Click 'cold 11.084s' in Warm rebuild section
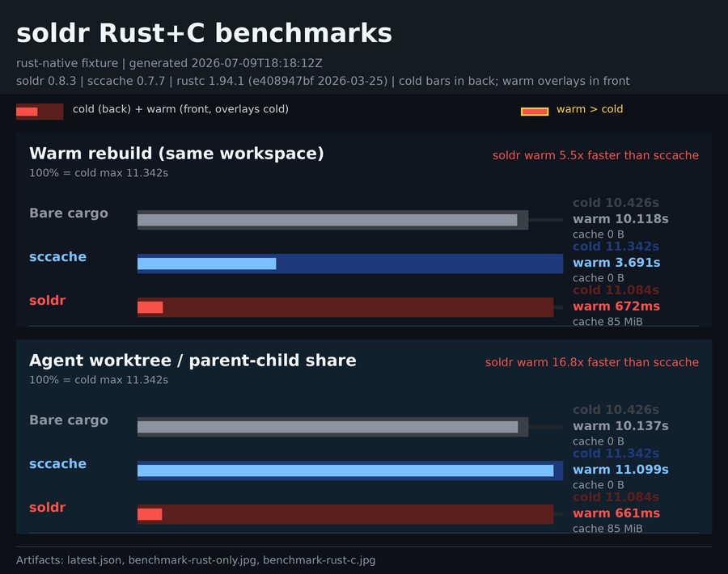This screenshot has width=728, height=574. (616, 290)
